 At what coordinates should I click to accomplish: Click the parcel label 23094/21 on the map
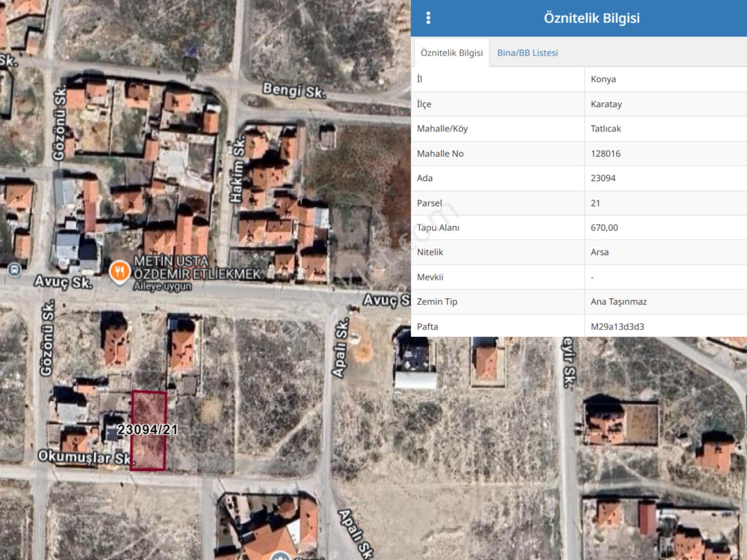[x=148, y=429]
